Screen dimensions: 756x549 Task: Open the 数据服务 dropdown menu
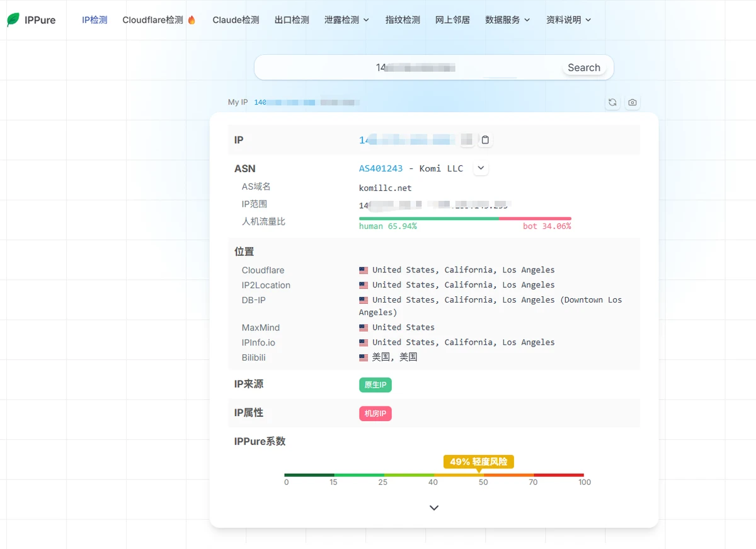tap(508, 20)
